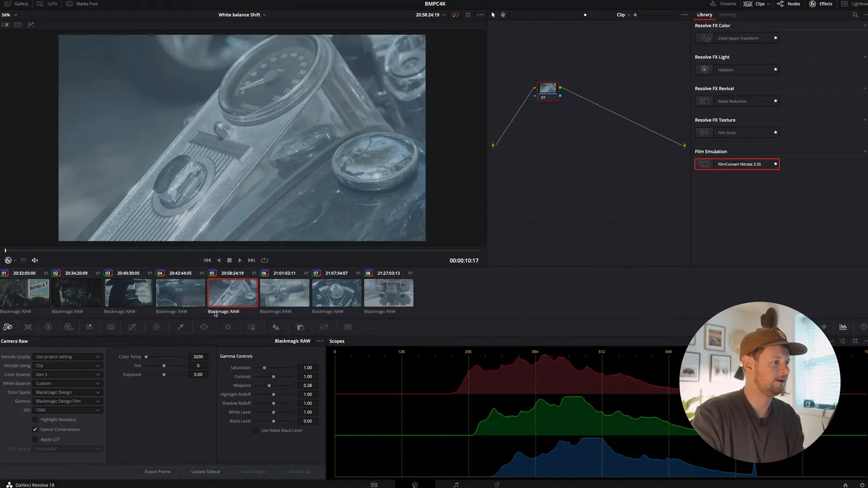Open the Nodes panel from top bar
The width and height of the screenshot is (868, 488).
click(x=788, y=4)
